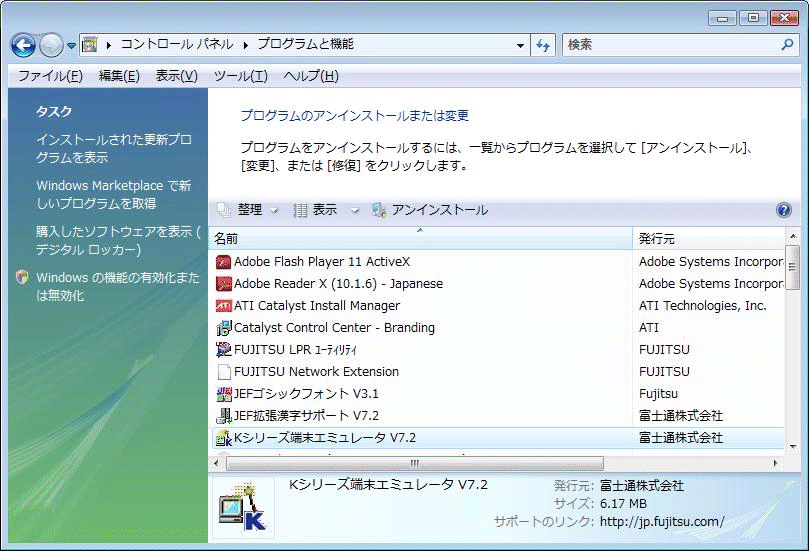Click publisher ATI Technologies, Inc. cell
Viewport: 809px width, 551px height.
click(x=703, y=306)
